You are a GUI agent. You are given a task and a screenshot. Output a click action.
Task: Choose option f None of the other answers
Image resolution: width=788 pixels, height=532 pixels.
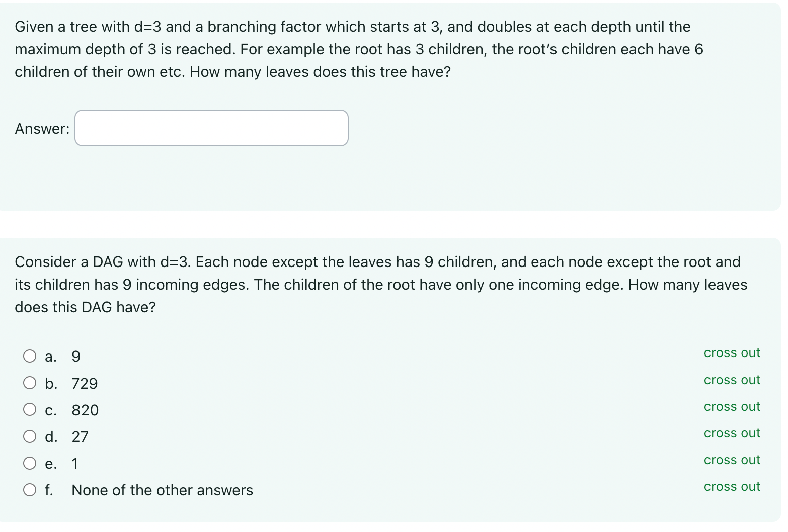(30, 489)
